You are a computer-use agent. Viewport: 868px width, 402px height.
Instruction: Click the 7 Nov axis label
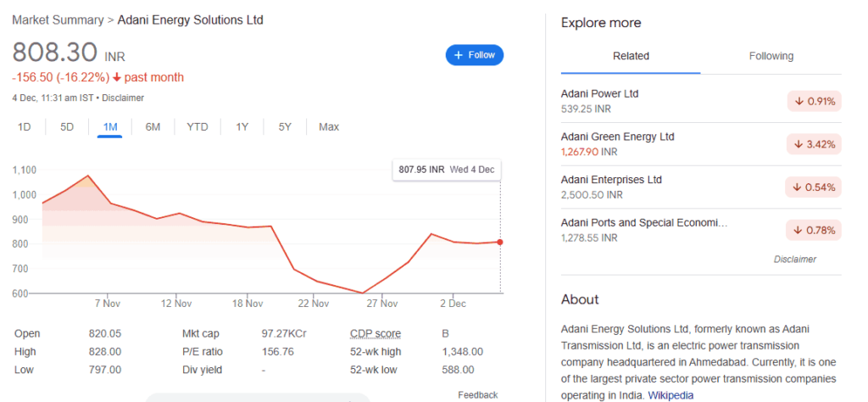(108, 304)
